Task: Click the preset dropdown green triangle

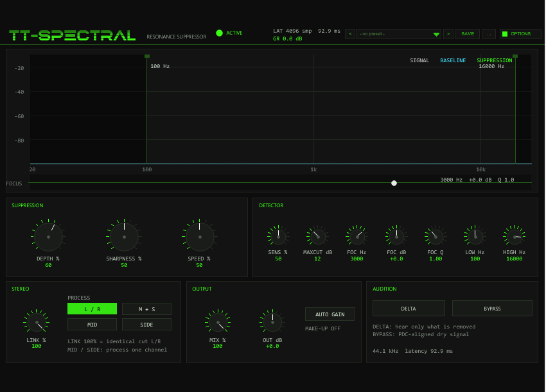Action: click(436, 34)
